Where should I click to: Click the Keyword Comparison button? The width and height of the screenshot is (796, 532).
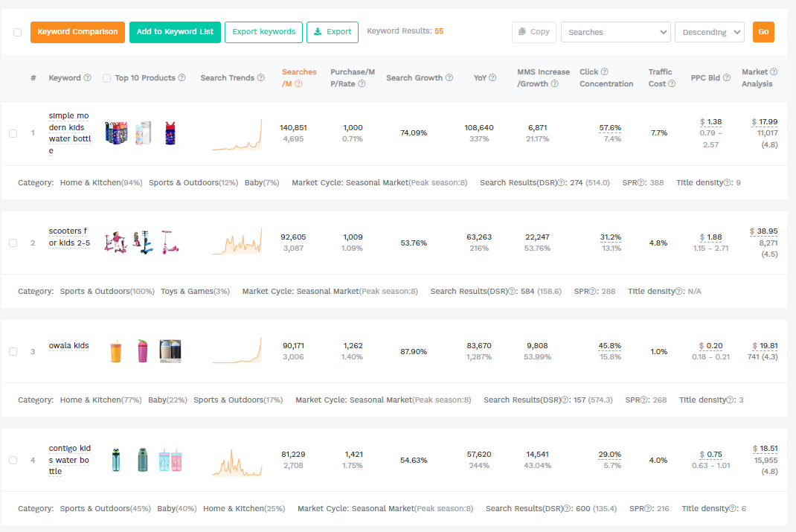[77, 32]
